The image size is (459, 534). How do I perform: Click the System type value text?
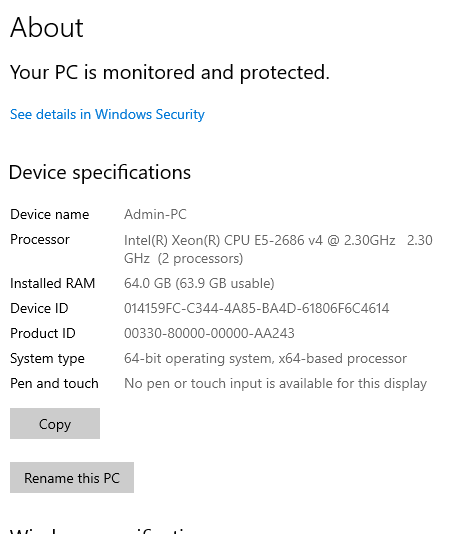[x=265, y=358]
